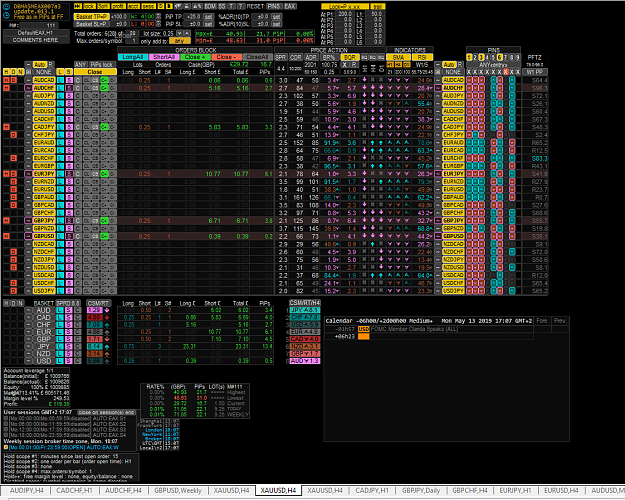Click the JPY strength ranking bar
Viewport: 625px width, 500px height.
305,310
